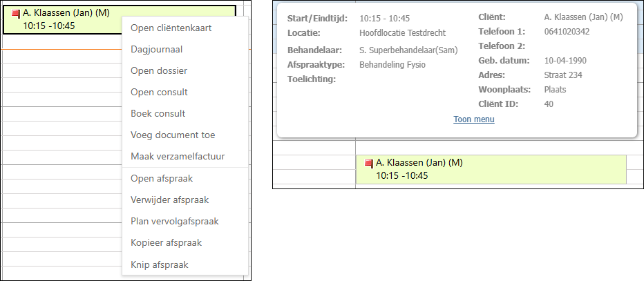Viewport: 644px width, 281px height.
Task: Select Knip afspraak from the menu
Action: point(159,264)
